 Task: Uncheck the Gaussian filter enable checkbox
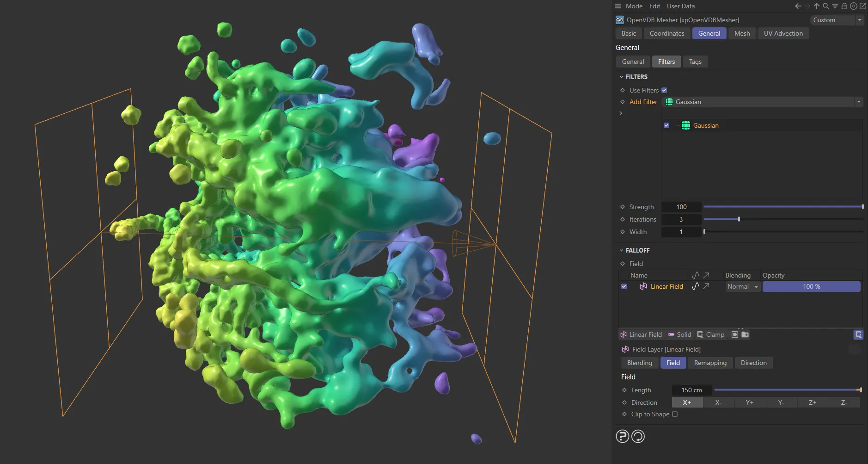[666, 125]
